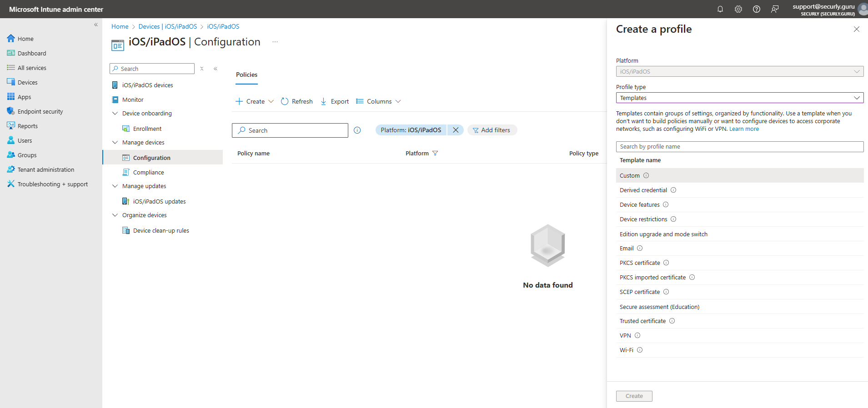Click the info icon beside Custom template
The width and height of the screenshot is (868, 408).
pos(646,176)
